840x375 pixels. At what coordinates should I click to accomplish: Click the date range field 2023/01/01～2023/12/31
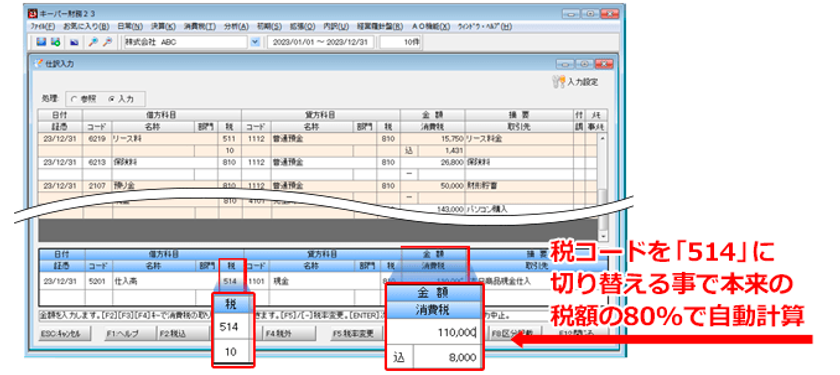pyautogui.click(x=321, y=42)
